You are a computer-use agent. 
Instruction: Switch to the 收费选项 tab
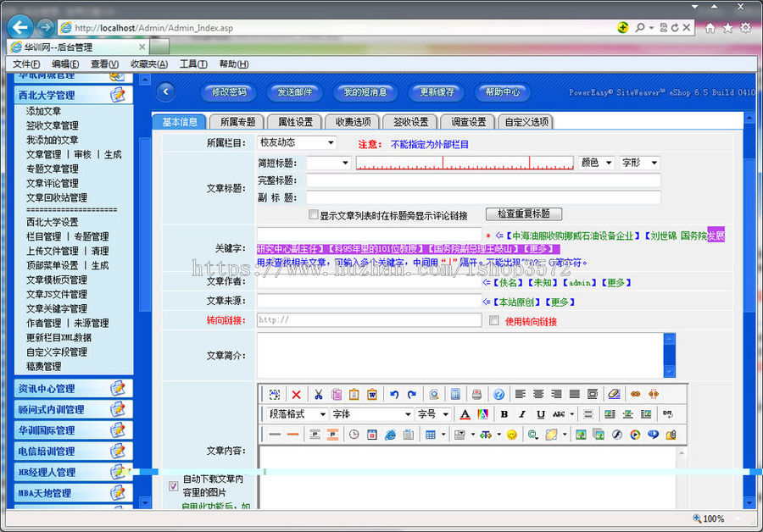tap(354, 122)
